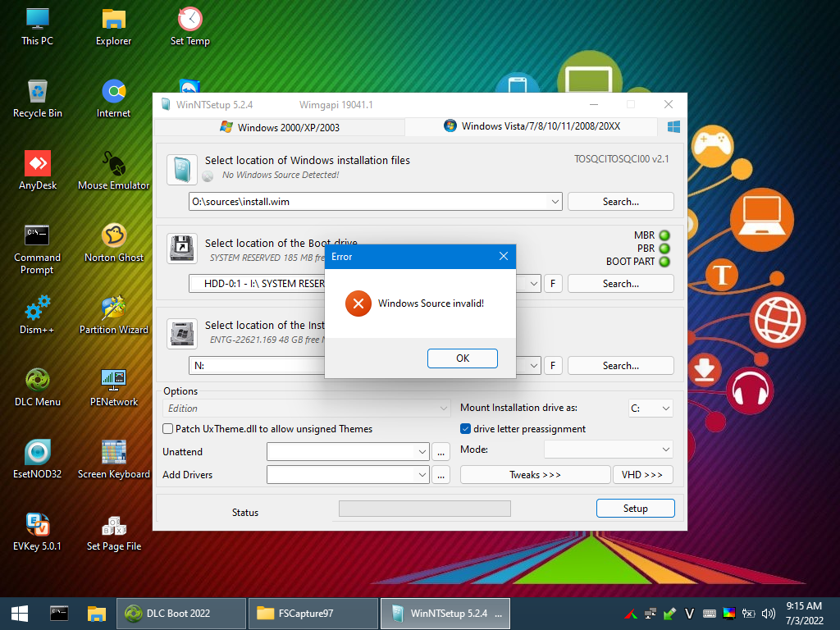Screen dimensions: 840x630
Task: Click the volume speaker tray icon
Action: 769,614
